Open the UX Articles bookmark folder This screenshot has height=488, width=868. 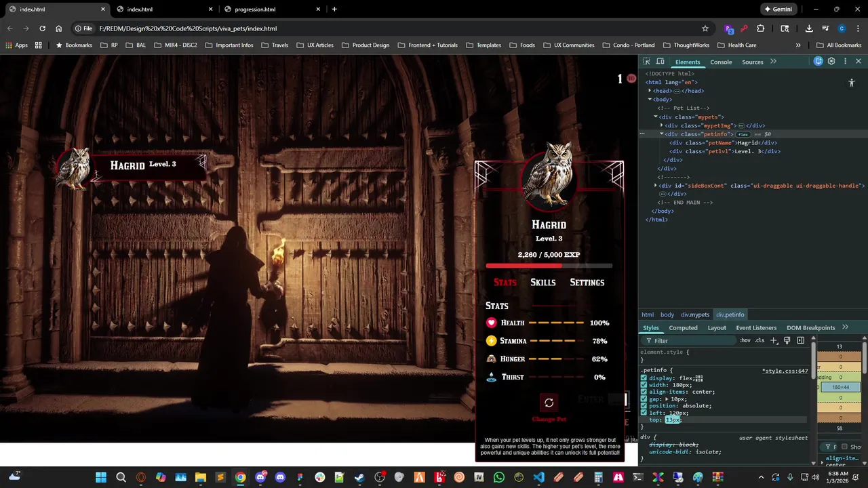coord(314,45)
